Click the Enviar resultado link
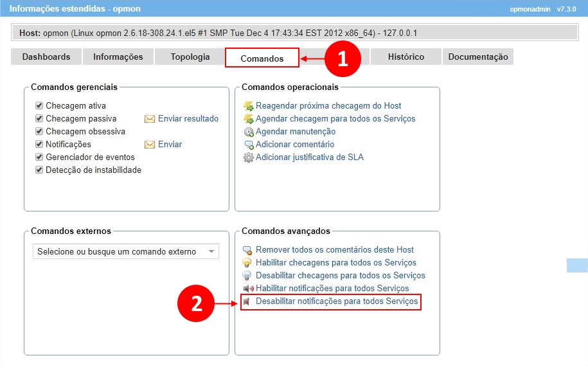The height and width of the screenshot is (367, 588). click(188, 119)
